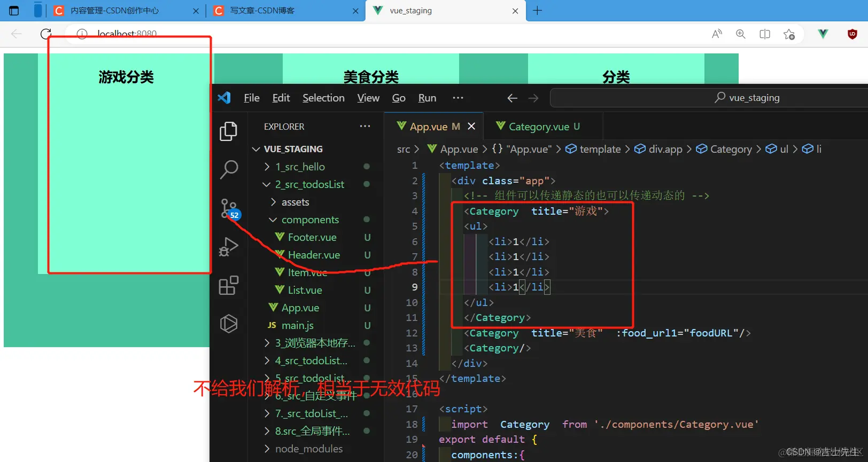Open the VS Code menu overflow ellipsis
Viewport: 868px width, 462px height.
pos(458,98)
